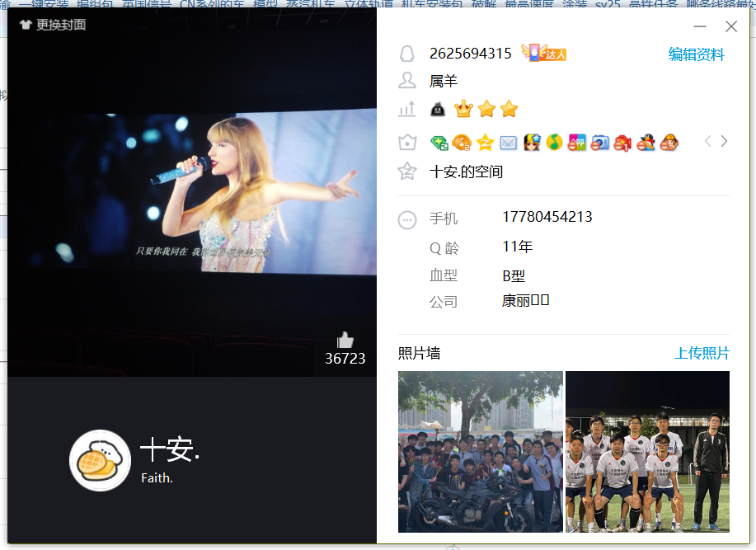Click the 属羊 zodiac text
756x550 pixels.
pyautogui.click(x=443, y=81)
